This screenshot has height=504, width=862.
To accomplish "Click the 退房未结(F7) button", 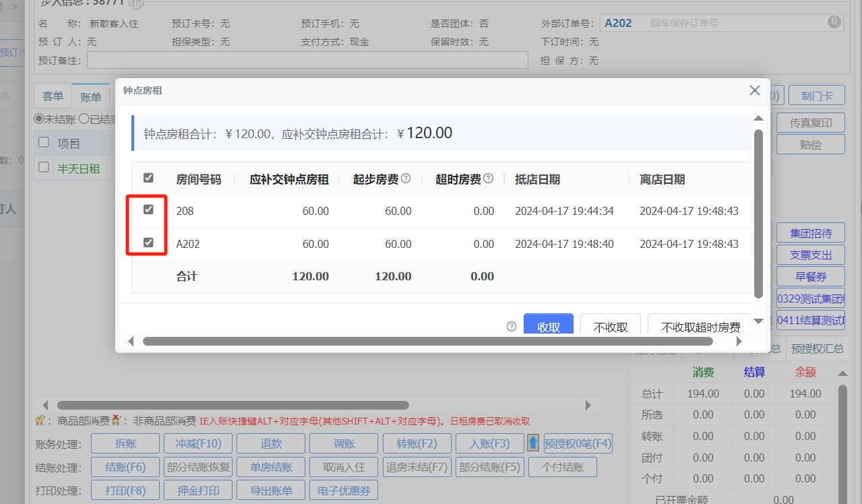I will pos(417,467).
